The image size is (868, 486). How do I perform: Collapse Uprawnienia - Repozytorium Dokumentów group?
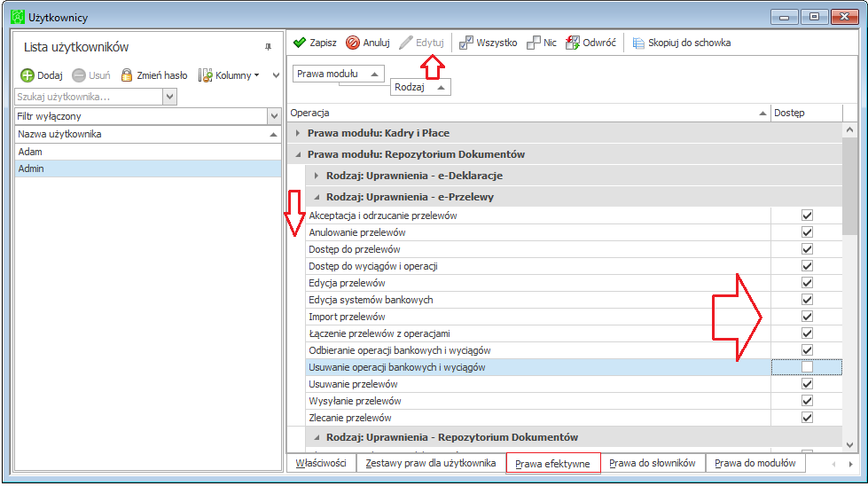[317, 437]
